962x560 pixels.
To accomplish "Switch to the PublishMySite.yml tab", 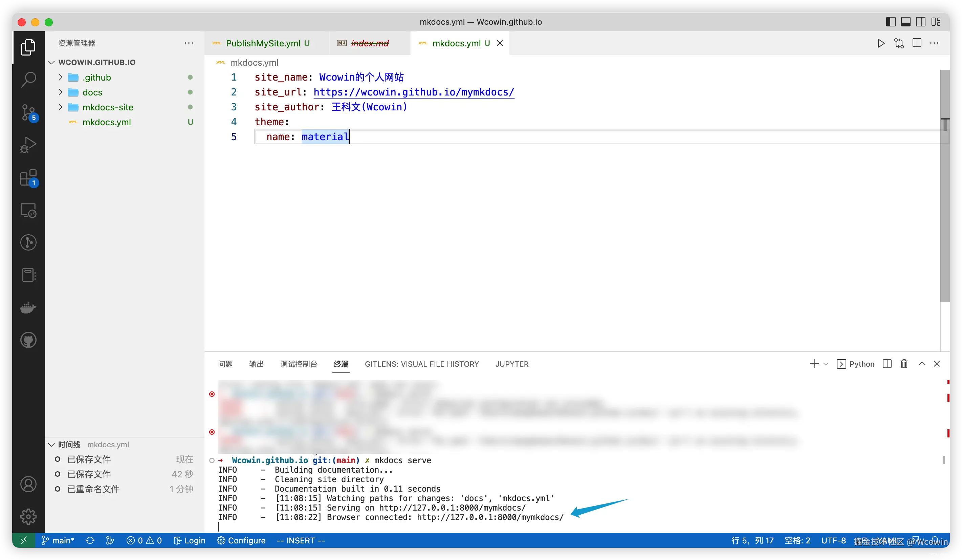I will (x=263, y=43).
